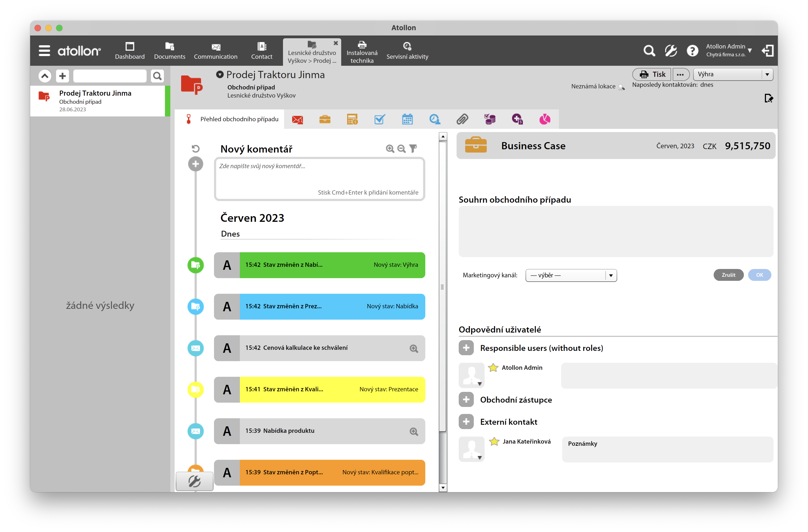
Task: Toggle the star next to Atollon Admin
Action: 493,368
